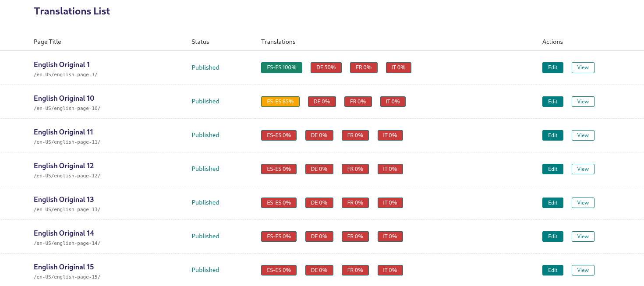Open the English Original 11 page title link

[x=64, y=132]
